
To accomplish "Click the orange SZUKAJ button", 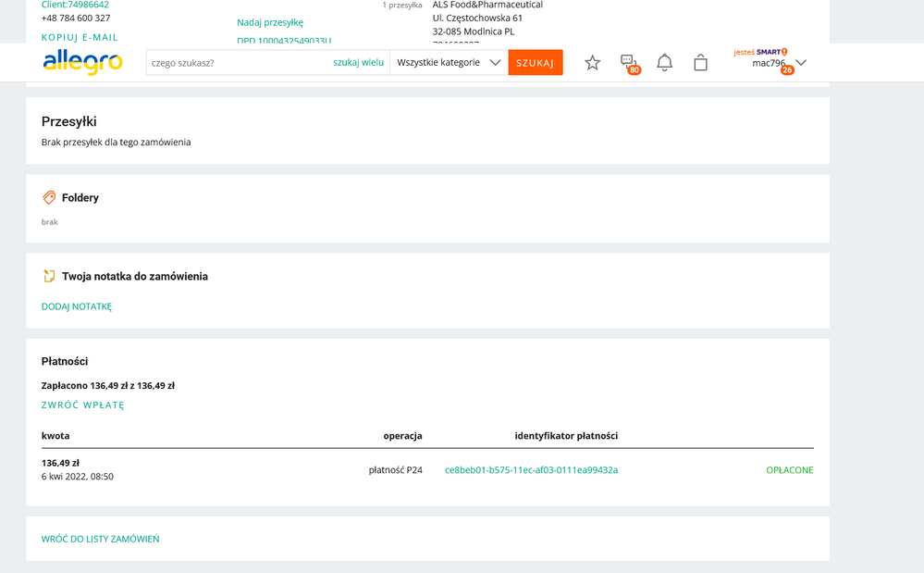I will tap(535, 62).
